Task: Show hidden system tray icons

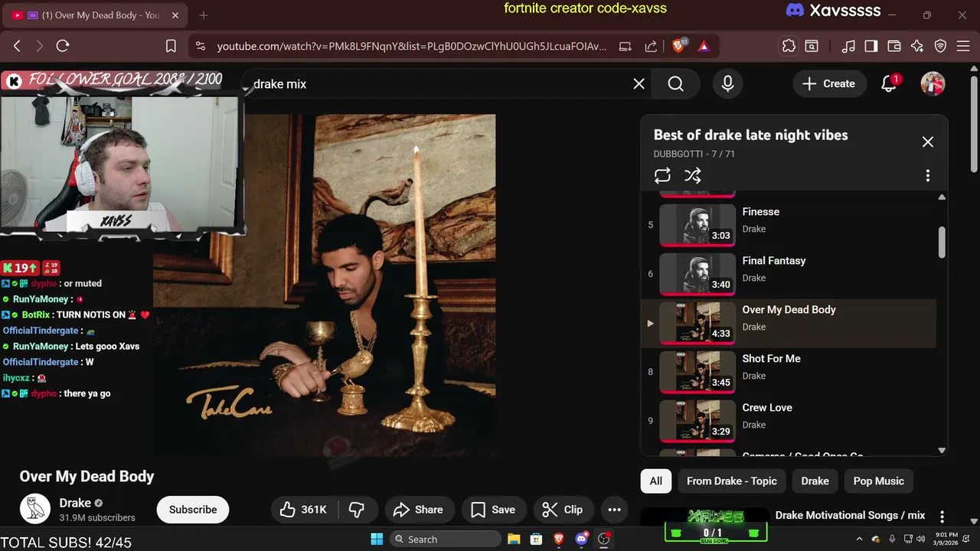Action: point(858,540)
